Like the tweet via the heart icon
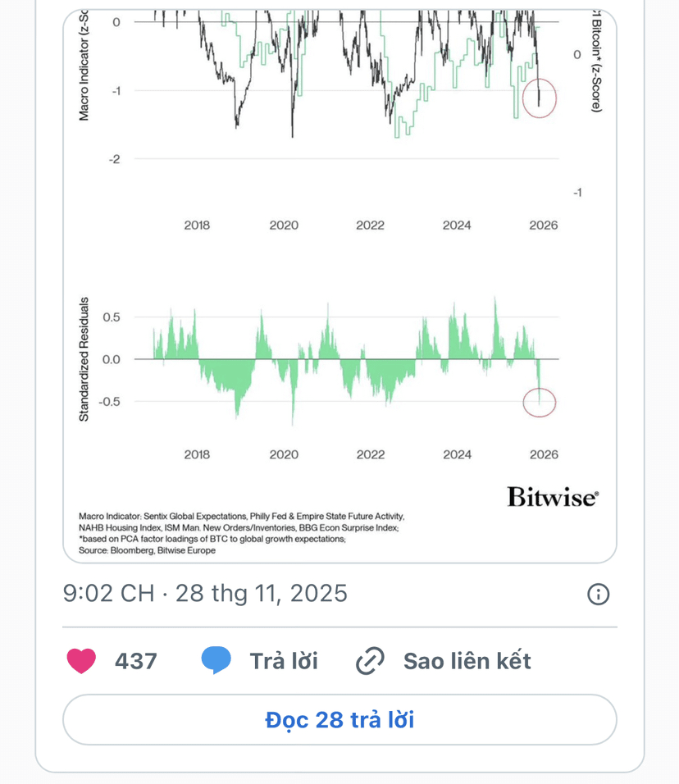The width and height of the screenshot is (679, 784). point(81,660)
